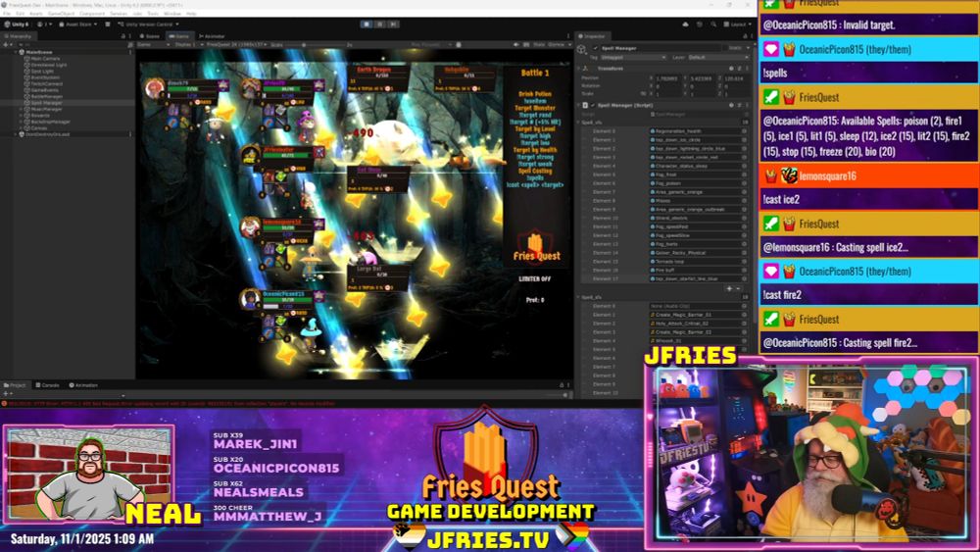Select the Hierarchy tab
The width and height of the screenshot is (980, 552).
[x=18, y=36]
